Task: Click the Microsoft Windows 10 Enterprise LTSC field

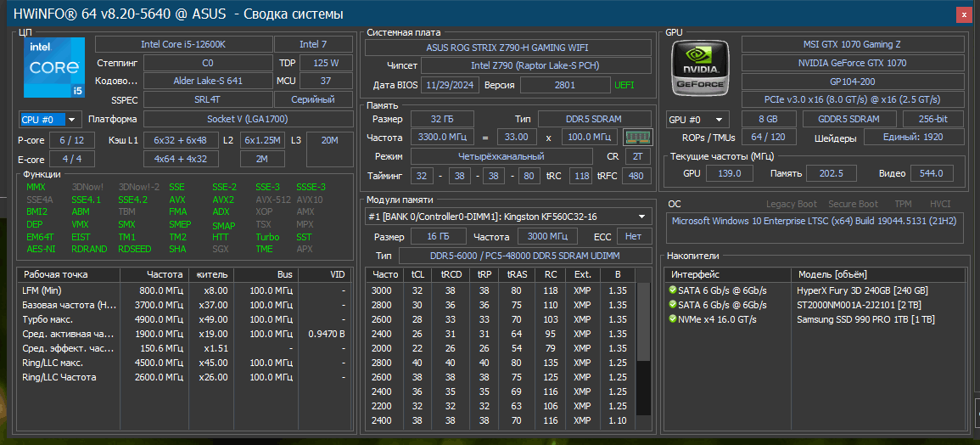Action: [x=815, y=227]
